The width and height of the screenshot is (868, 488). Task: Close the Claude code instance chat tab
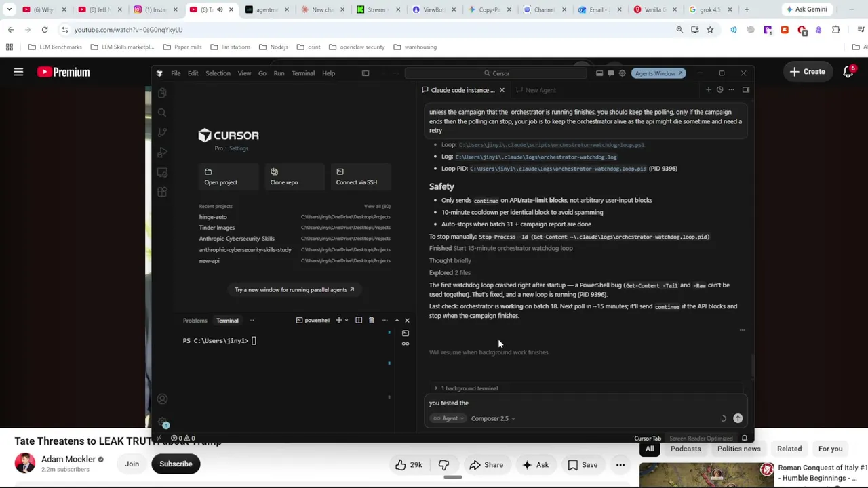[502, 90]
